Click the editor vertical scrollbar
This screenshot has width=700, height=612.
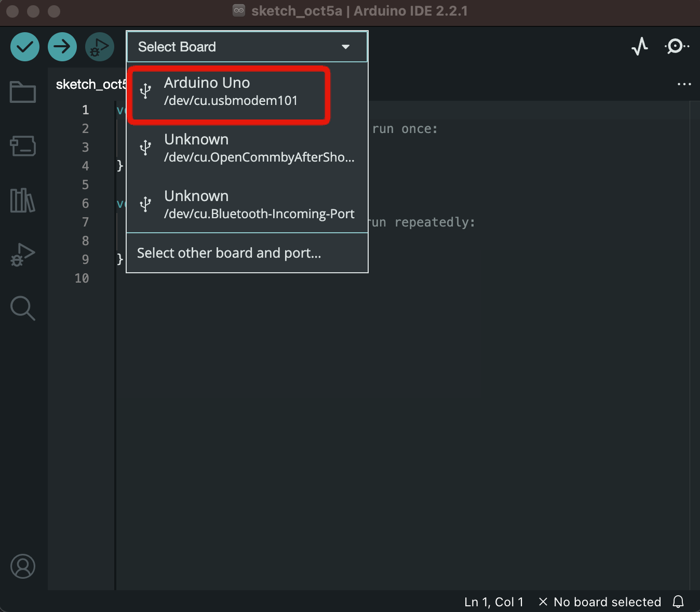pos(694,345)
